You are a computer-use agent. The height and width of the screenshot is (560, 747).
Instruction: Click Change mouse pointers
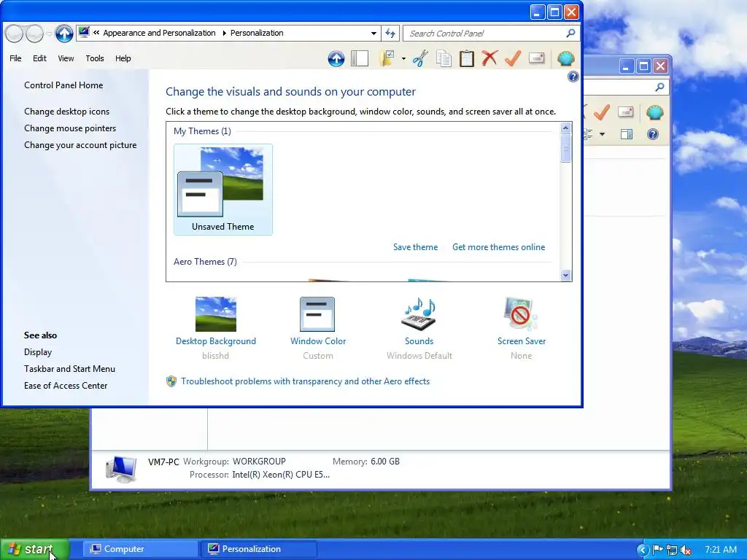(70, 128)
